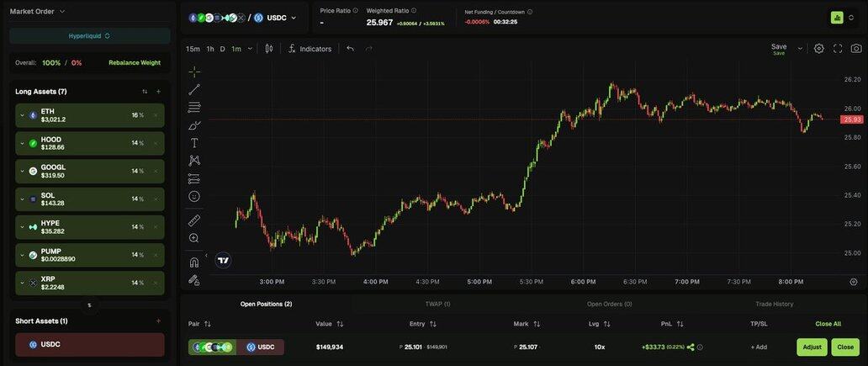Open the Trade History tab

774,304
